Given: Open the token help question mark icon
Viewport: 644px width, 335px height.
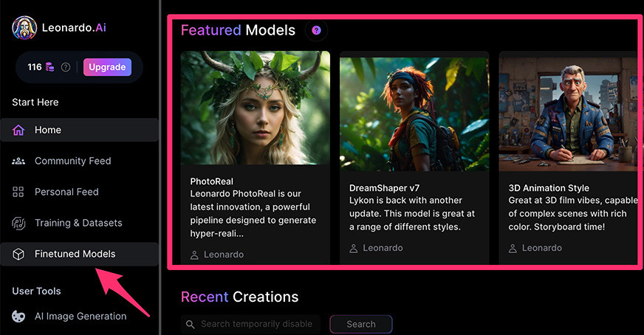Looking at the screenshot, I should tap(66, 67).
